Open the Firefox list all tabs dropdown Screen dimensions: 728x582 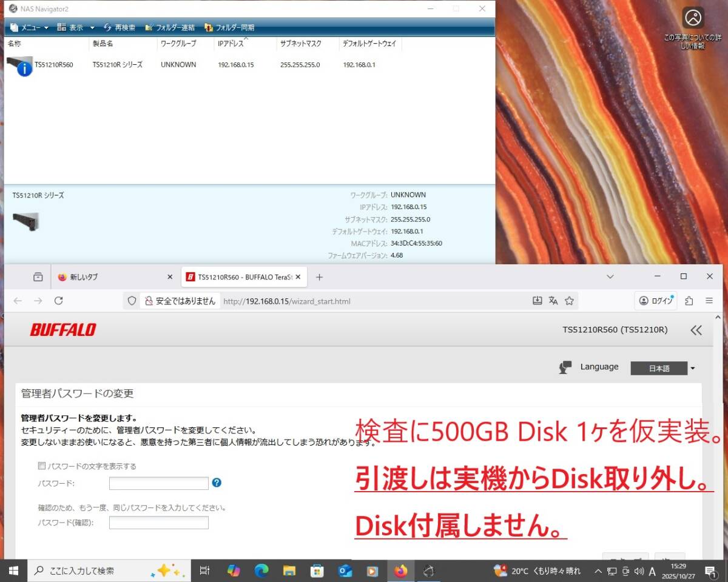coord(610,276)
